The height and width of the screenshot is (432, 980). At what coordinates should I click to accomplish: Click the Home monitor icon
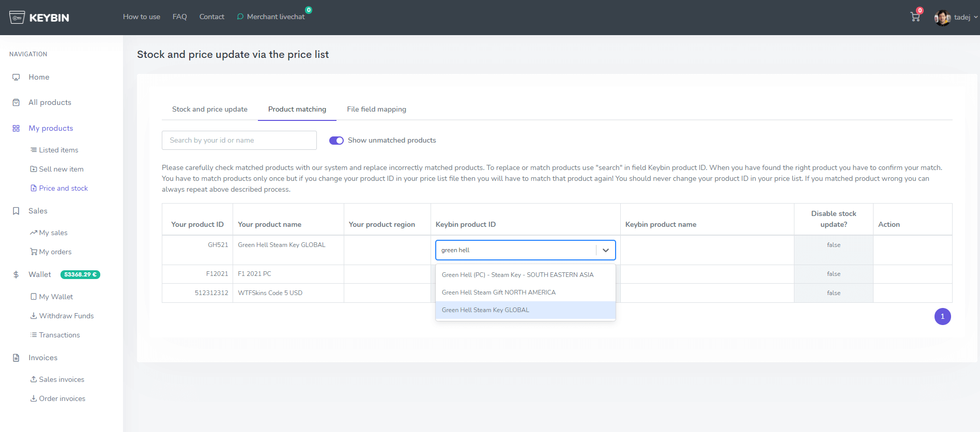(x=16, y=77)
